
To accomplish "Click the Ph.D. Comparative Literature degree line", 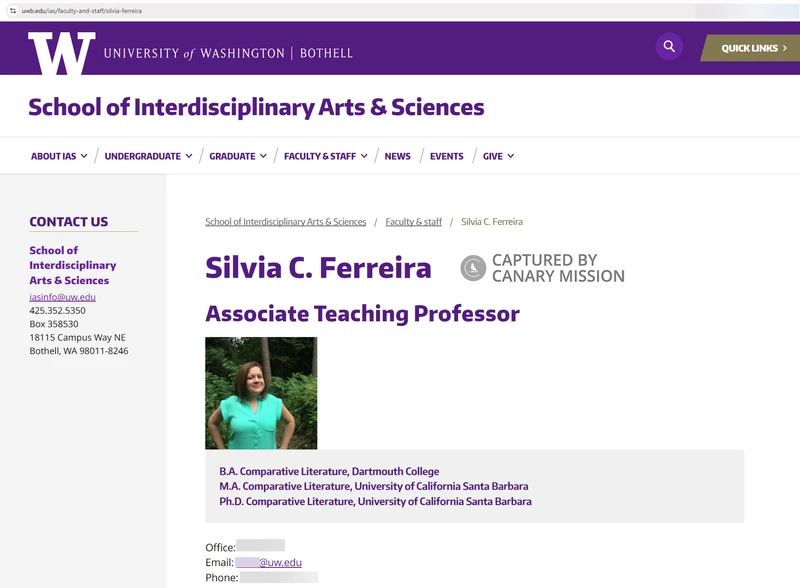I will [376, 501].
